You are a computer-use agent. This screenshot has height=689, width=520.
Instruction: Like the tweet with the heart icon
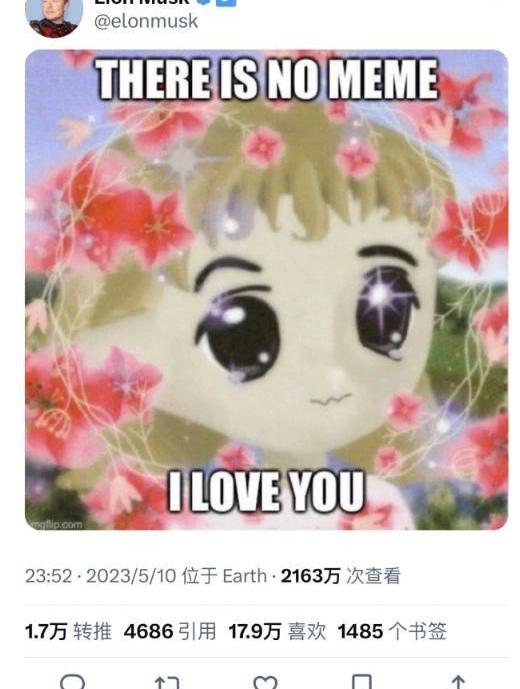coord(265,682)
